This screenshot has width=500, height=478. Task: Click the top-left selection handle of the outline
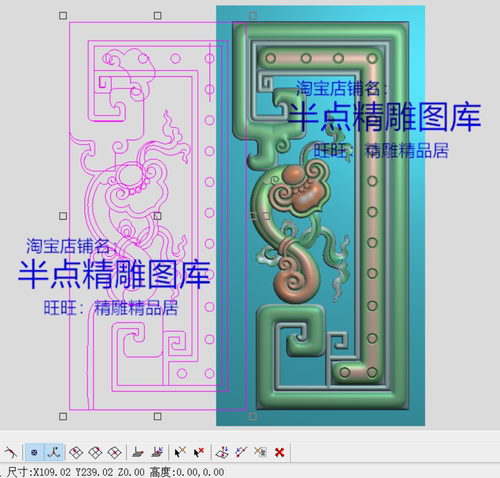tap(63, 16)
